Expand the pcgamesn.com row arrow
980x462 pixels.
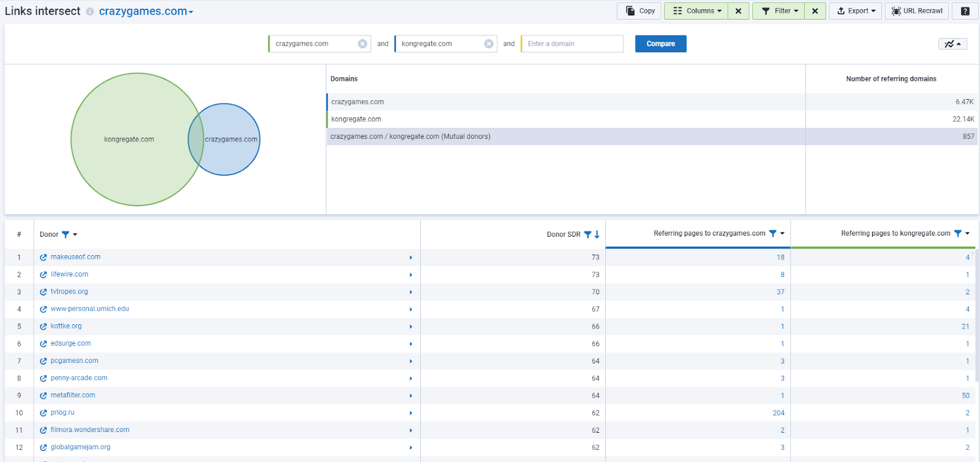pyautogui.click(x=411, y=361)
